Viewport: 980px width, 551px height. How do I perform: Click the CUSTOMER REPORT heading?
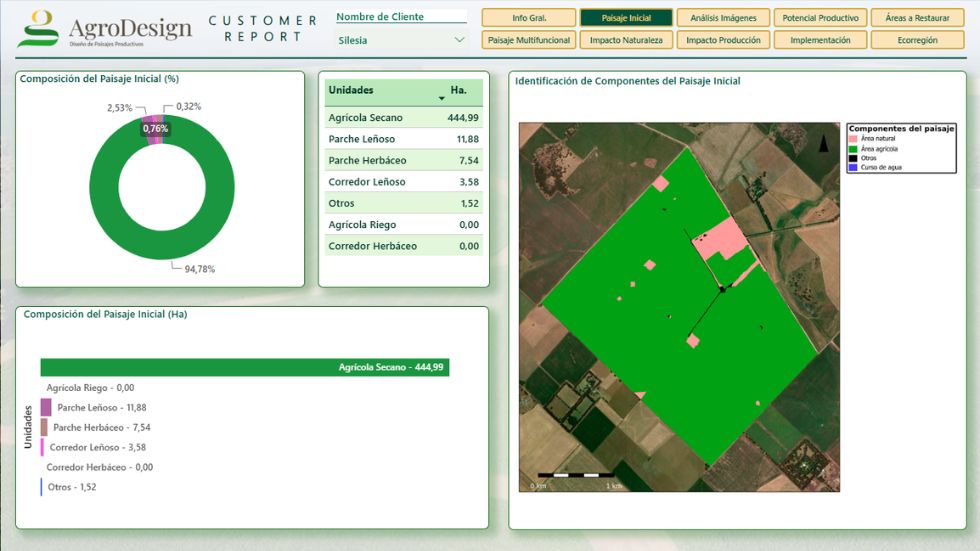pos(262,29)
